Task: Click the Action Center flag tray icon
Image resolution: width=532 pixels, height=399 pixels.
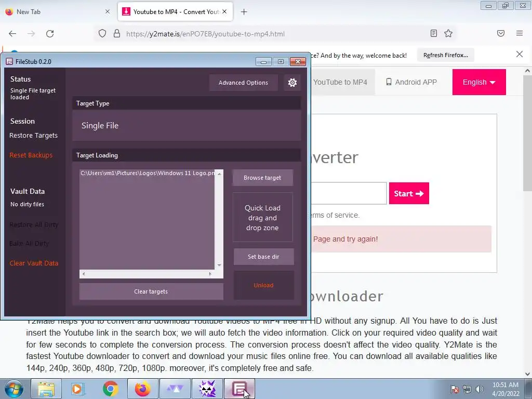Action: coord(454,389)
